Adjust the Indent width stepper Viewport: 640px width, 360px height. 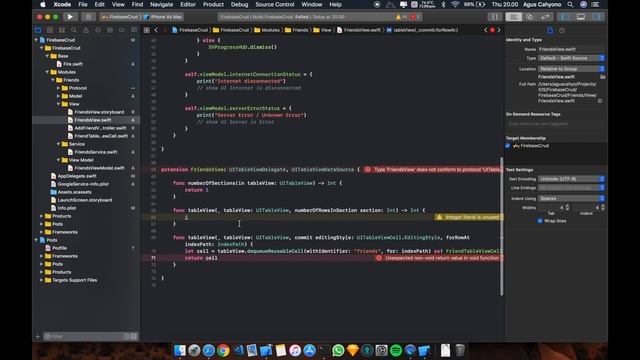click(x=603, y=208)
